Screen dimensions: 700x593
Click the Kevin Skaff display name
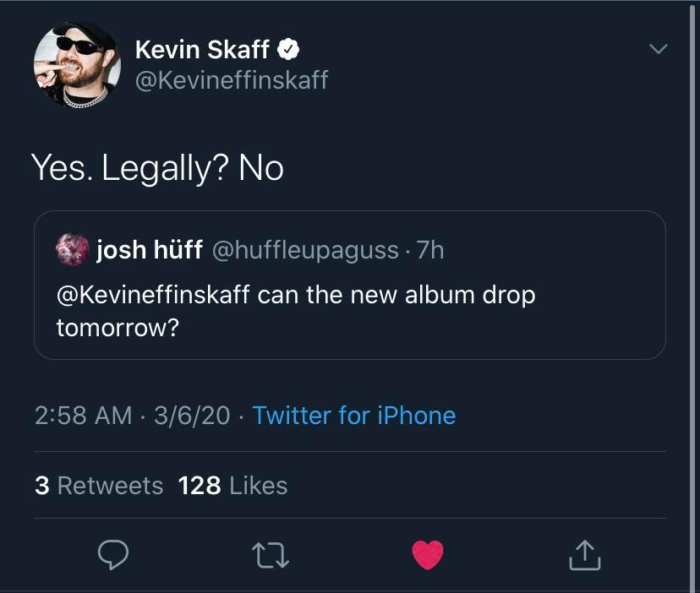203,50
